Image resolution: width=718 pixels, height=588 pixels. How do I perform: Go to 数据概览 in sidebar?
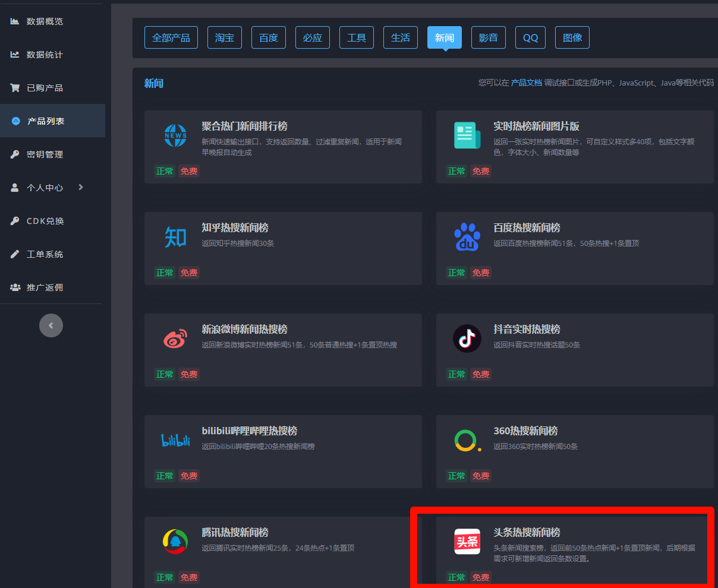point(45,21)
